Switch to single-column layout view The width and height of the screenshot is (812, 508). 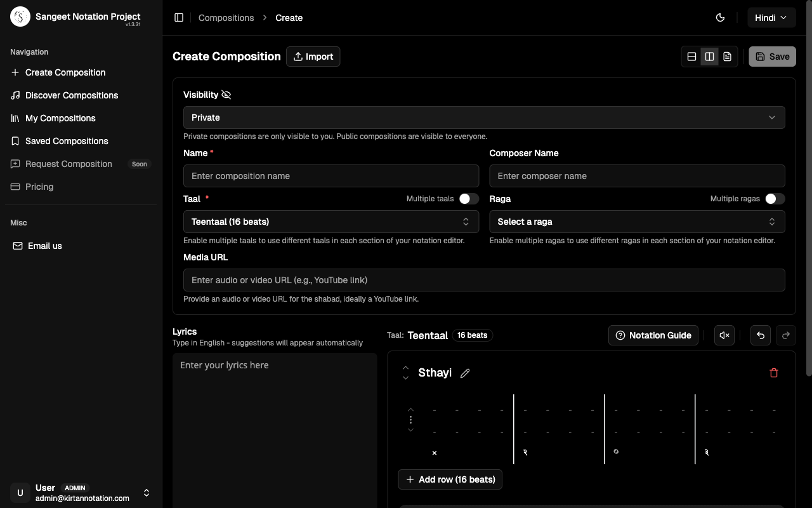pyautogui.click(x=691, y=56)
